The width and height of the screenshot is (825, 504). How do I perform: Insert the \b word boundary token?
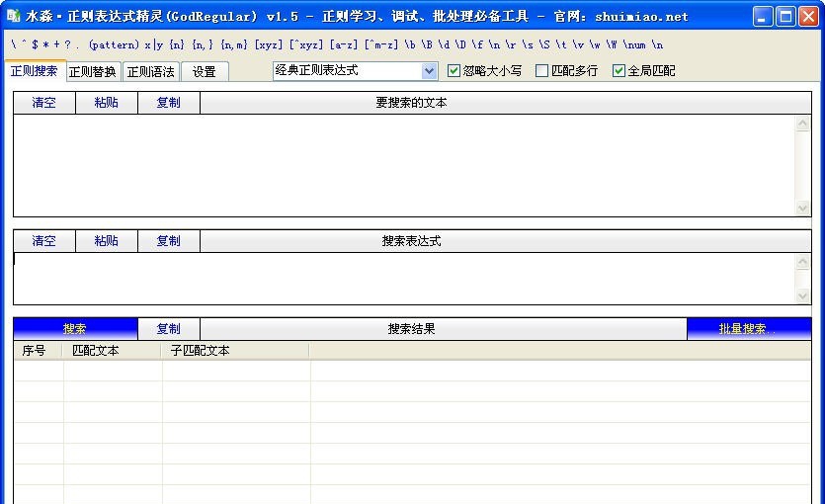[x=410, y=44]
